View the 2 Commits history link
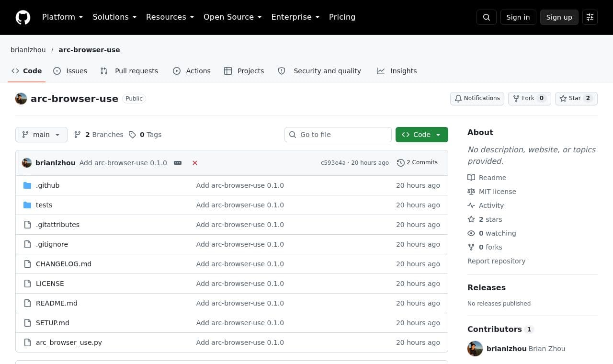The height and width of the screenshot is (364, 613). point(417,163)
